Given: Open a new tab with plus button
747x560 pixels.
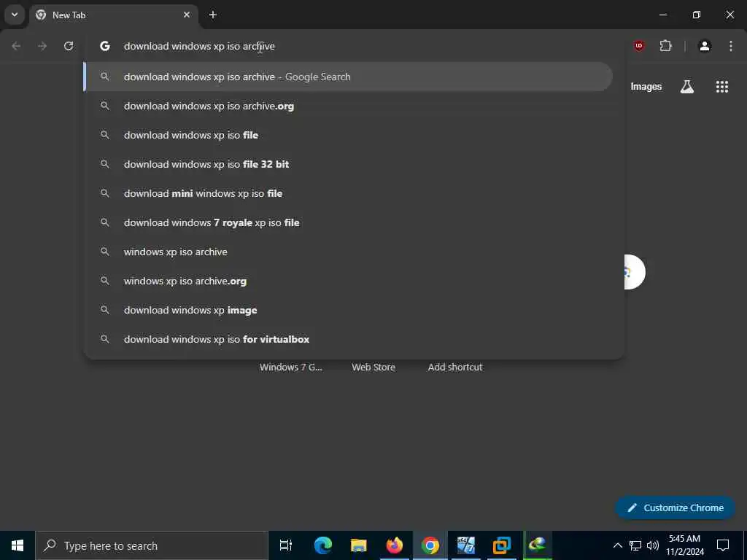Looking at the screenshot, I should (x=213, y=15).
